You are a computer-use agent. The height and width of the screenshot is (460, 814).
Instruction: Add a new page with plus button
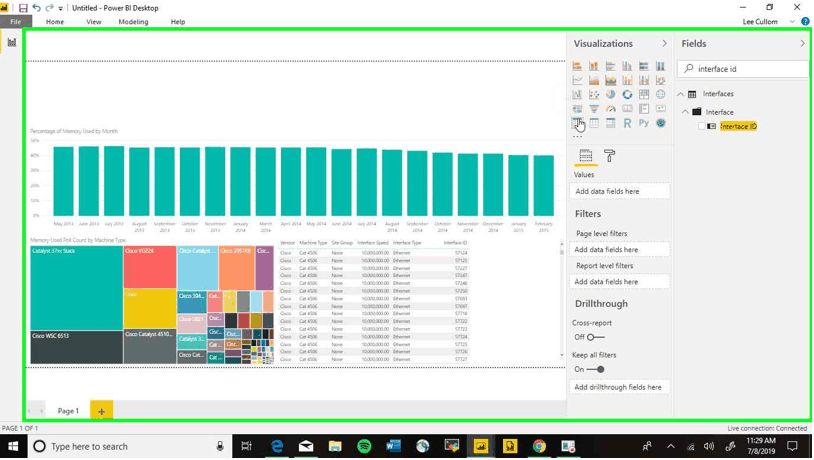click(x=101, y=411)
